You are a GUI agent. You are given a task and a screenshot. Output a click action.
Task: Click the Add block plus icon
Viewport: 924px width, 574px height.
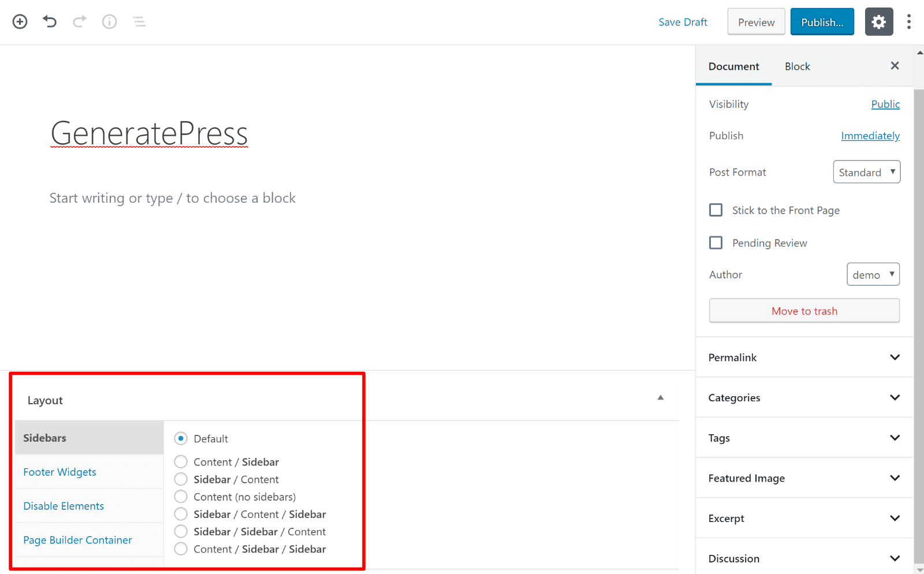20,22
